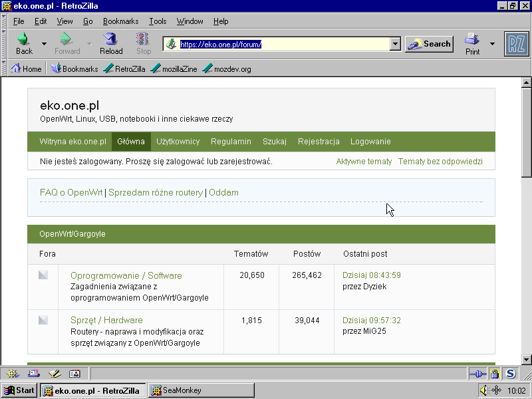Reload the current page

(x=111, y=43)
